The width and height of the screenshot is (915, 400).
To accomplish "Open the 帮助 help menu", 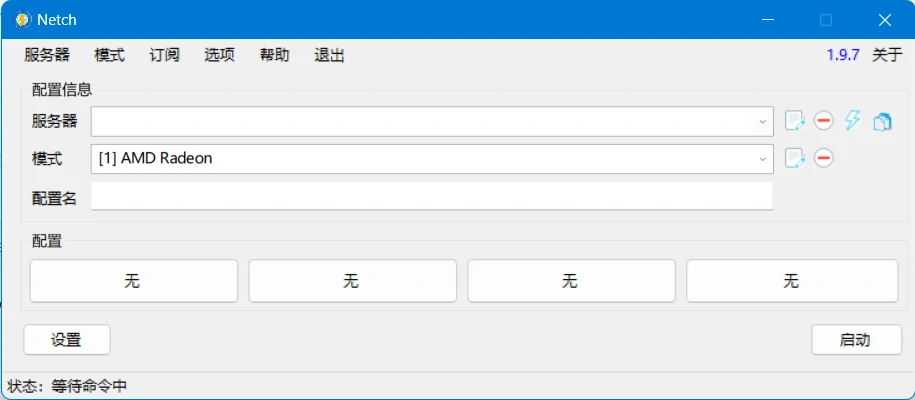I will [x=274, y=55].
